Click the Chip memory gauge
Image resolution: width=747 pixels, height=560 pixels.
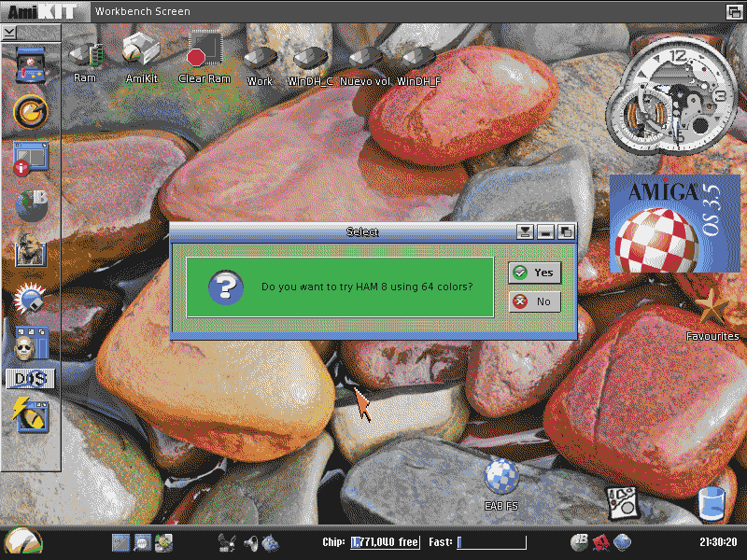[x=385, y=542]
